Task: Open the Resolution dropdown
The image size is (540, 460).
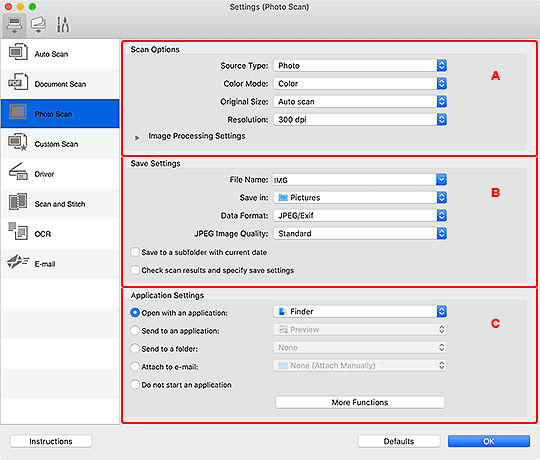Action: [x=360, y=119]
